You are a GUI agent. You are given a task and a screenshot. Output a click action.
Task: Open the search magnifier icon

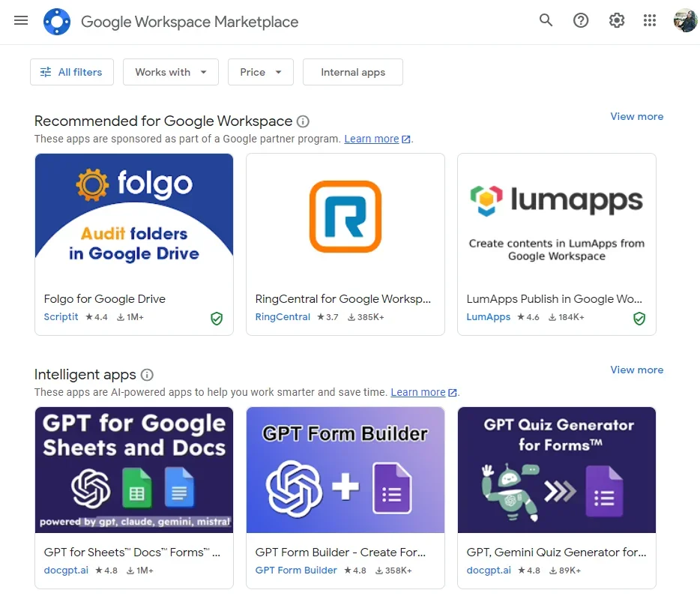pyautogui.click(x=546, y=20)
